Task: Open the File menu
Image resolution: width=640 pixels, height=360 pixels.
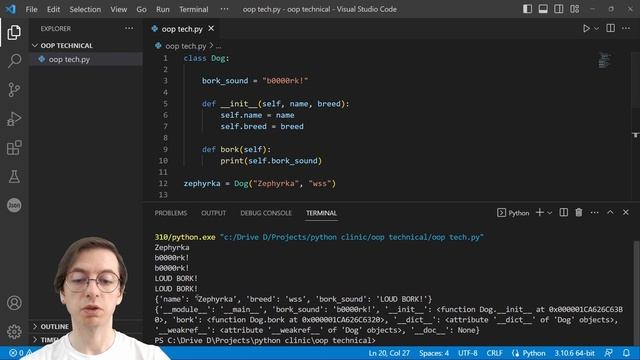Action: [31, 9]
